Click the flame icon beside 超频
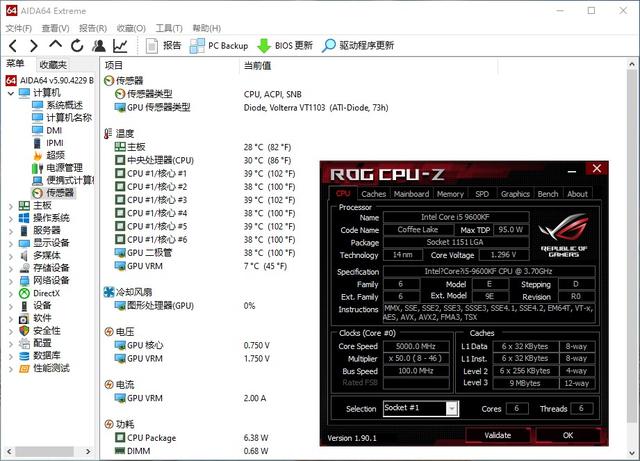 pos(38,155)
